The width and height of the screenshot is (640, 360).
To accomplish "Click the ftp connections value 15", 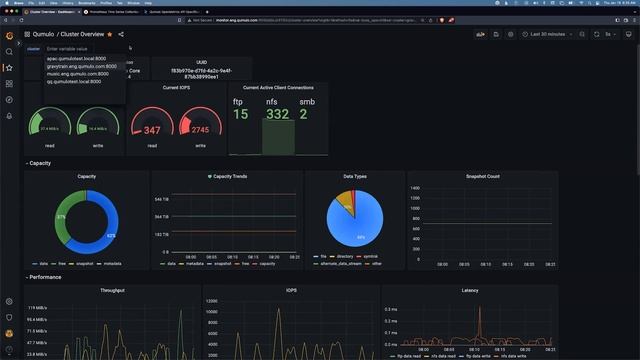I will (240, 114).
